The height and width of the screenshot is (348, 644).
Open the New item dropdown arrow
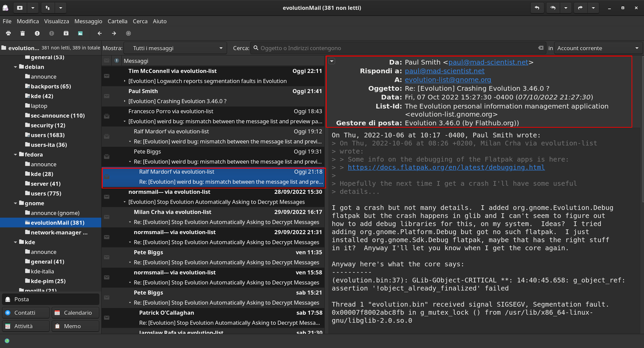[33, 8]
